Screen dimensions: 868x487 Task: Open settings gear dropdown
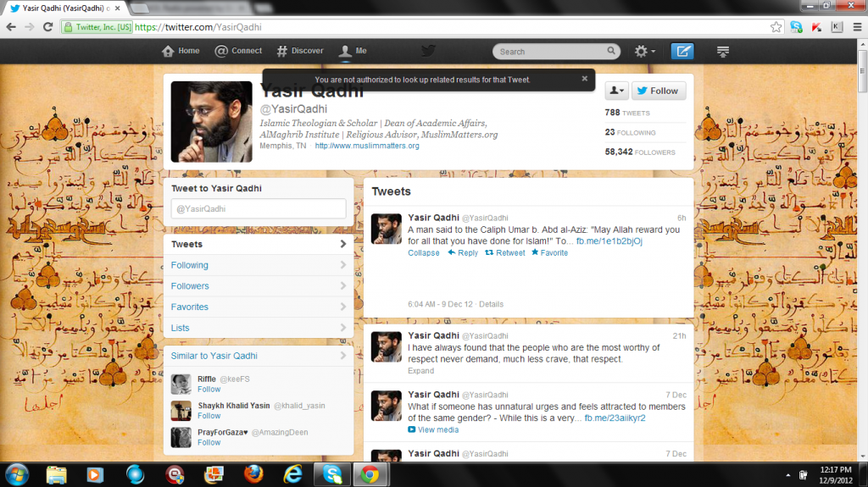(644, 51)
